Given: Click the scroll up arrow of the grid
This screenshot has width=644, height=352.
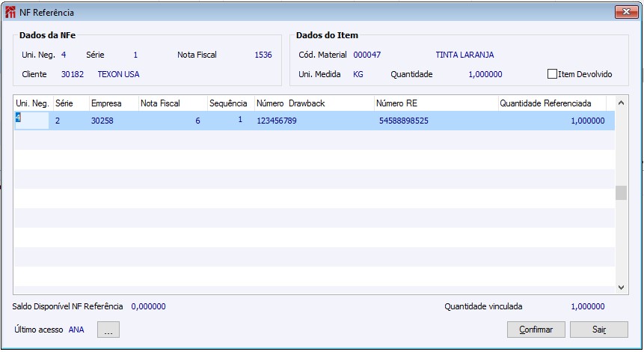Looking at the screenshot, I should 621,103.
